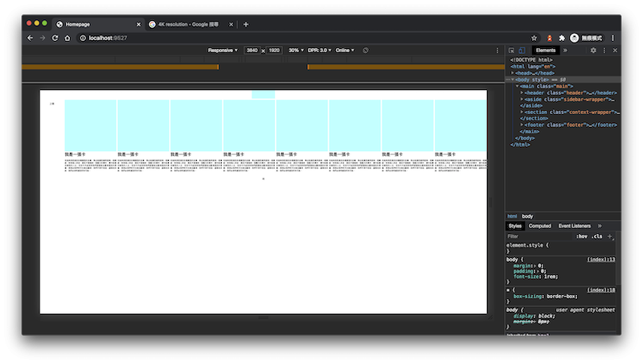Viewport: 643px width, 364px height.
Task: Click the DOCTYPE html line
Action: (531, 59)
